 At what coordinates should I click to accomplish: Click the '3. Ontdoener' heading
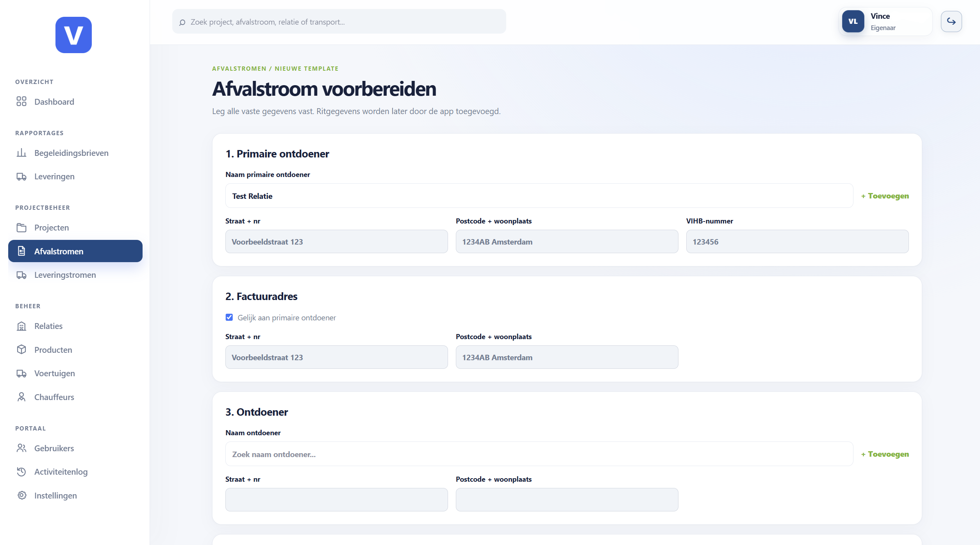pos(257,412)
